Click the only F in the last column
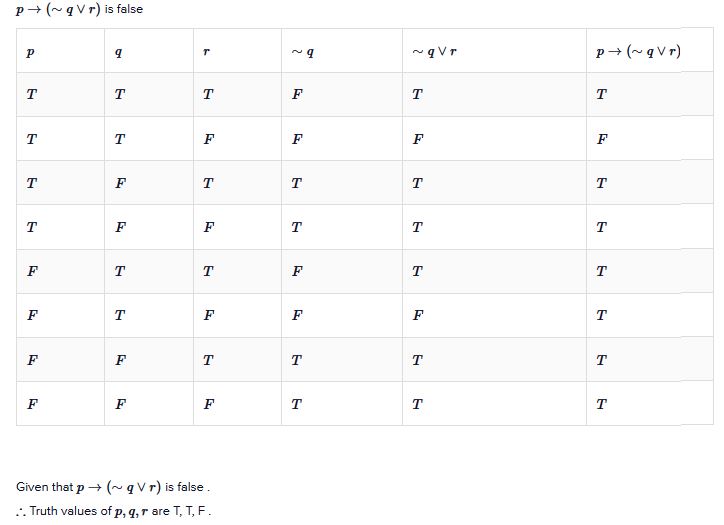 600,139
